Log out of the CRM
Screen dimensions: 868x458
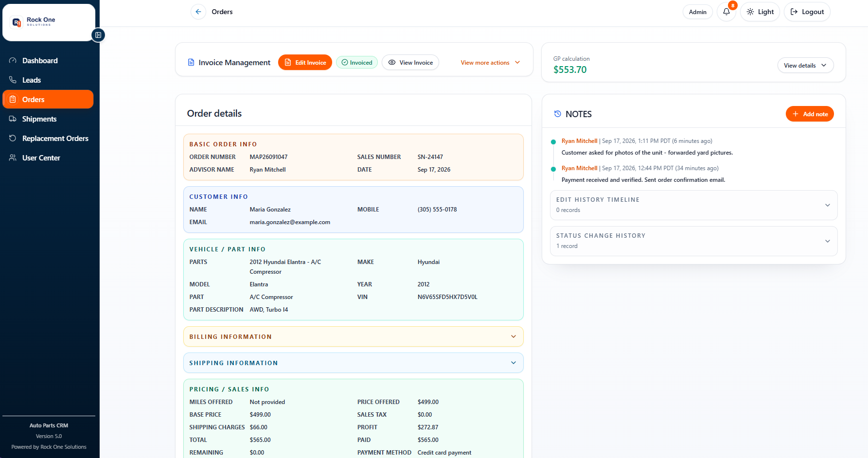point(807,12)
